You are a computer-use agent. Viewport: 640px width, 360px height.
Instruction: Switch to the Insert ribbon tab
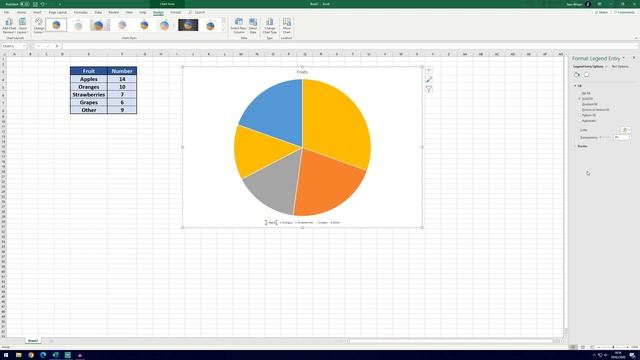click(x=37, y=13)
